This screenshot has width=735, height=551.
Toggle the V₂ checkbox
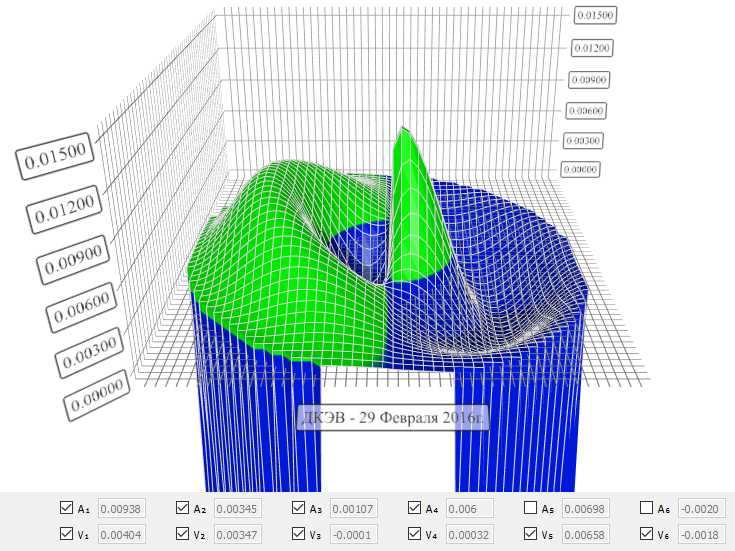click(183, 534)
